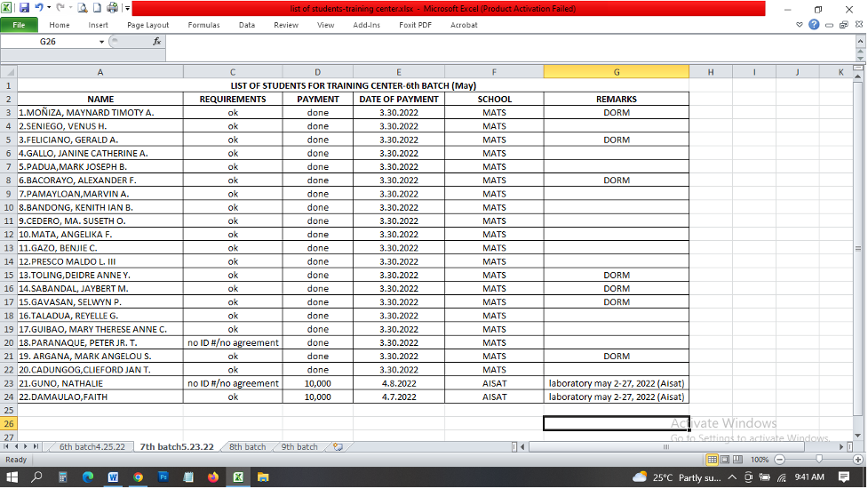Switch to the 9th batch sheet
The width and height of the screenshot is (868, 489).
(x=299, y=447)
